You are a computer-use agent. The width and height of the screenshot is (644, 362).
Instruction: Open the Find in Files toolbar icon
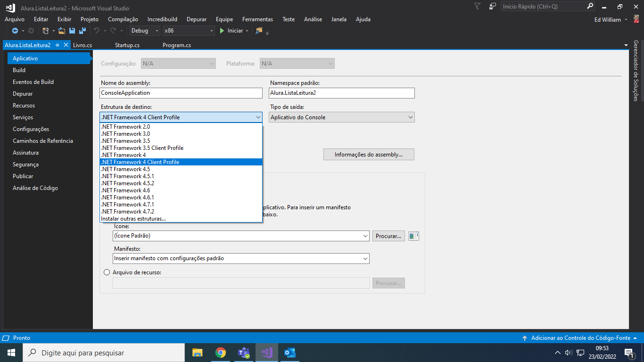259,31
